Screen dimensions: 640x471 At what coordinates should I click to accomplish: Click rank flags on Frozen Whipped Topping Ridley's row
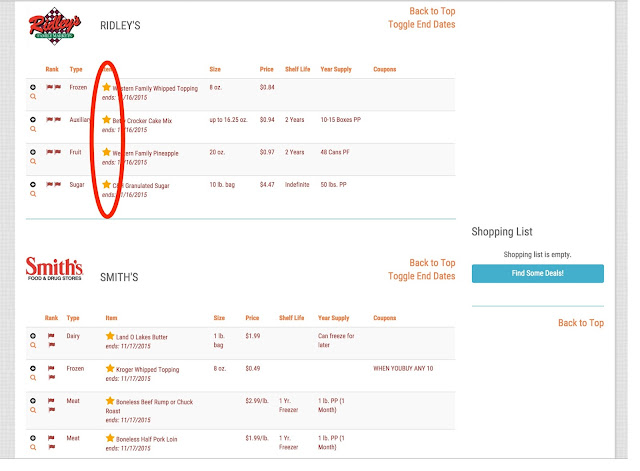[53, 87]
